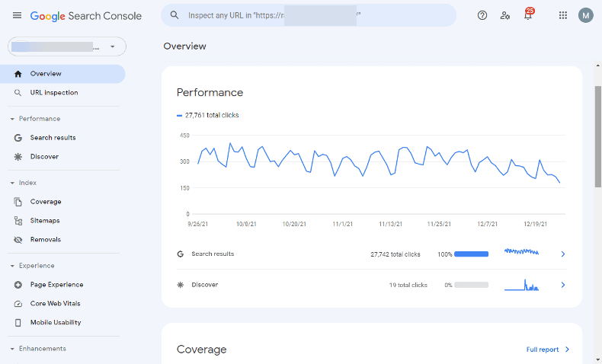Open the account avatar M
The image size is (602, 364).
pyautogui.click(x=585, y=15)
